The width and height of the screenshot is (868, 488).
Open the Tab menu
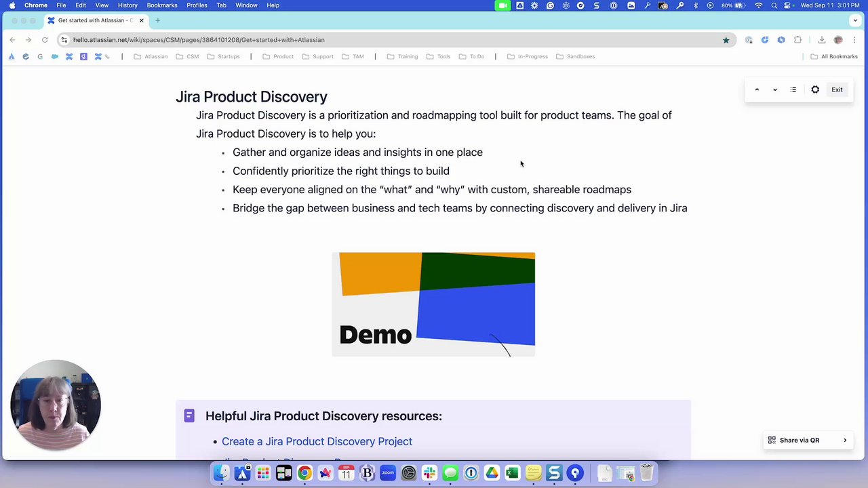point(221,5)
